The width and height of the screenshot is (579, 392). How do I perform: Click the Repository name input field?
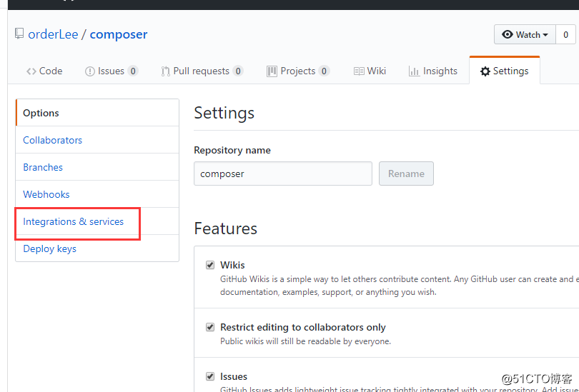(283, 174)
